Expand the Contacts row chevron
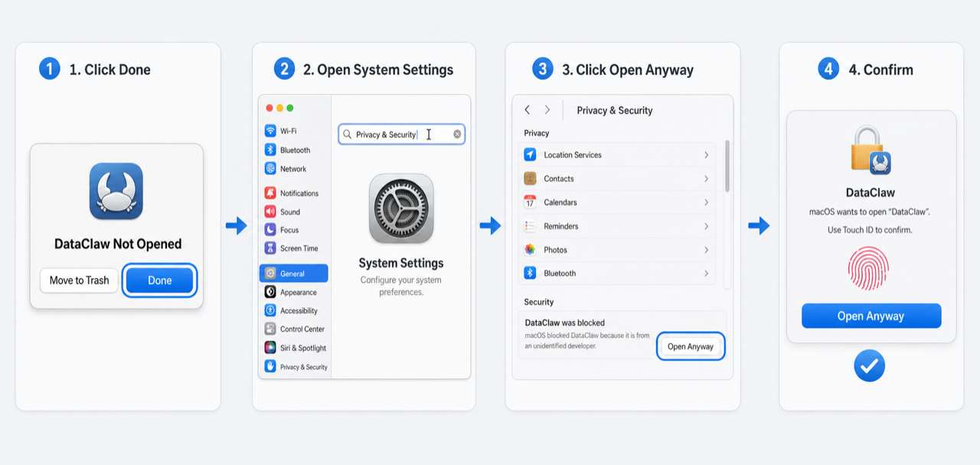Image resolution: width=980 pixels, height=465 pixels. pyautogui.click(x=706, y=178)
